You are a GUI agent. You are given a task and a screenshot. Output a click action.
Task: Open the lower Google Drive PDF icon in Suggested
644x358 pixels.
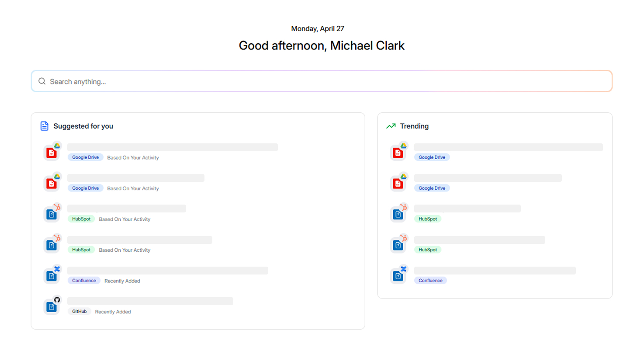pyautogui.click(x=52, y=184)
